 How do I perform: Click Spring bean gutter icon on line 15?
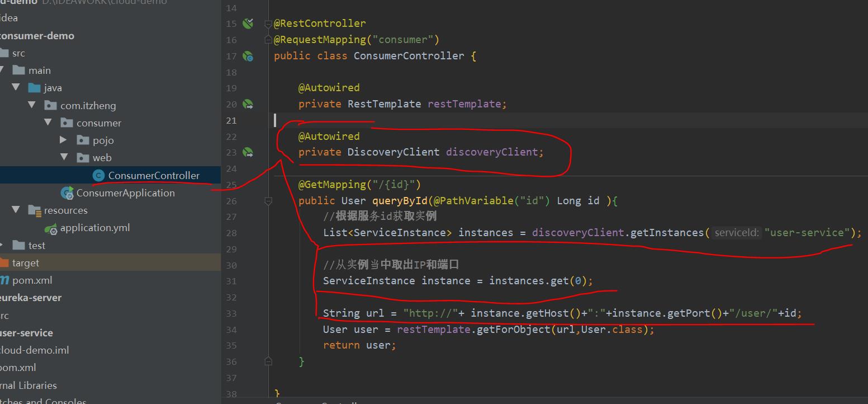coord(248,24)
